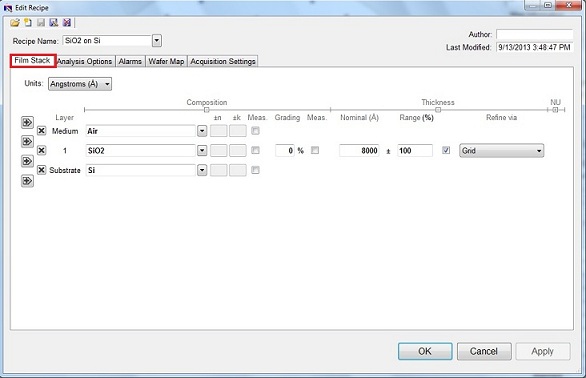Image resolution: width=586 pixels, height=378 pixels.
Task: Click the Save As toolbar icon
Action: coord(54,23)
